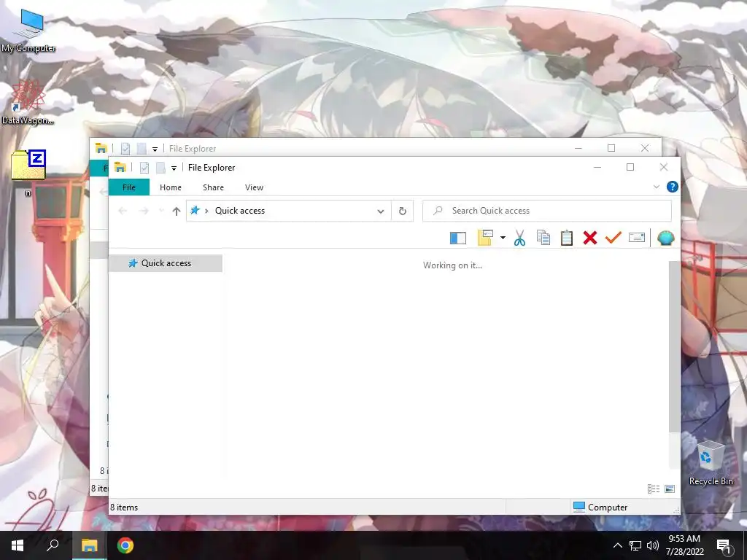747x560 pixels.
Task: Open the Share ribbon tab
Action: [x=214, y=187]
